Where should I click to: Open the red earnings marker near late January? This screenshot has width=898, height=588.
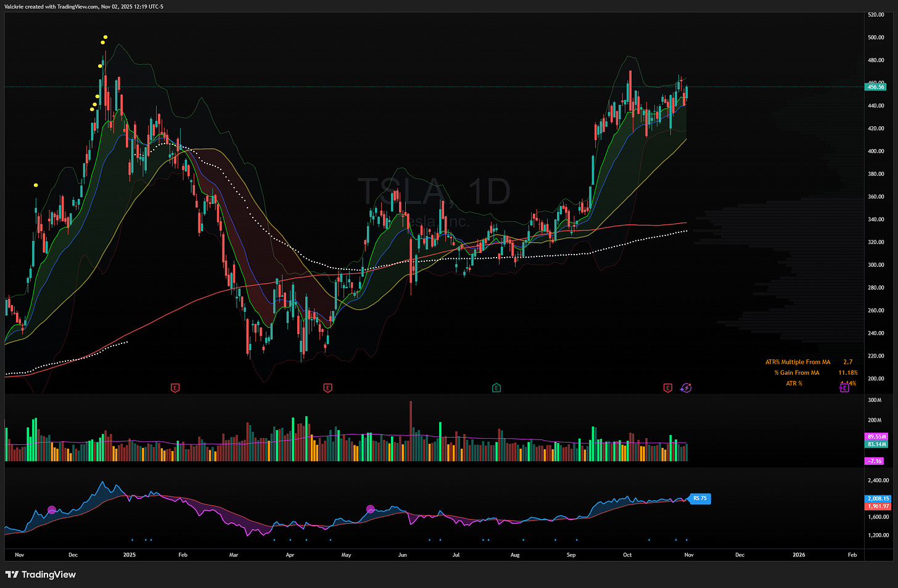click(x=175, y=388)
